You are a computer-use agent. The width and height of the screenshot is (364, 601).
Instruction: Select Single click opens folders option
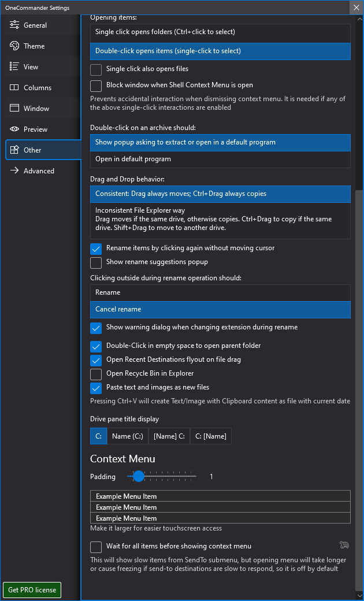[x=220, y=32]
